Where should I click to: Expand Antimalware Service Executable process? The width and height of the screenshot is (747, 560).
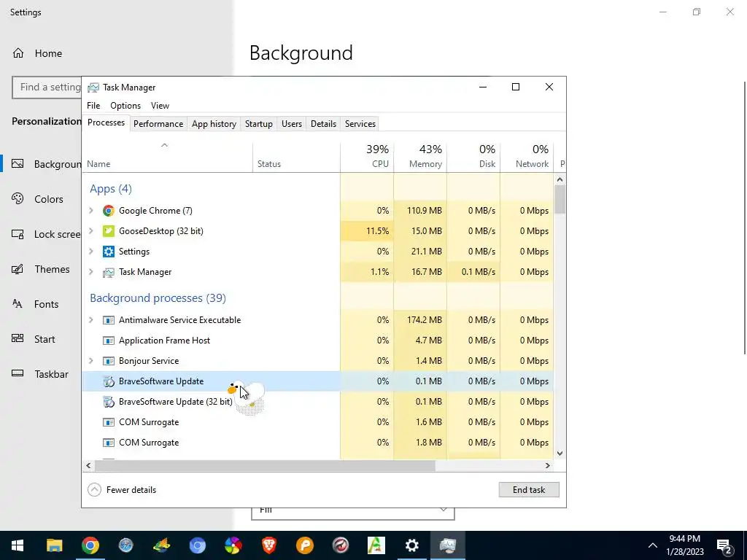(x=91, y=320)
